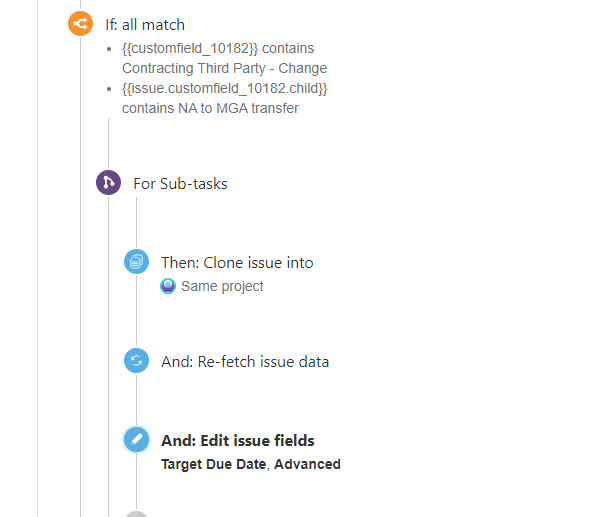Open 'And: Edit issue fields' action
607x517 pixels.
[238, 441]
